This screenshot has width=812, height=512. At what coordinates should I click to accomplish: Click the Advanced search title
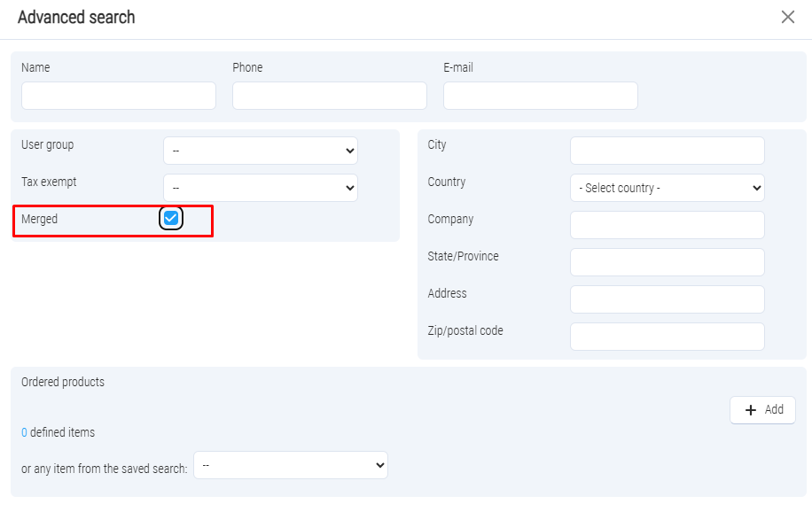(x=76, y=17)
